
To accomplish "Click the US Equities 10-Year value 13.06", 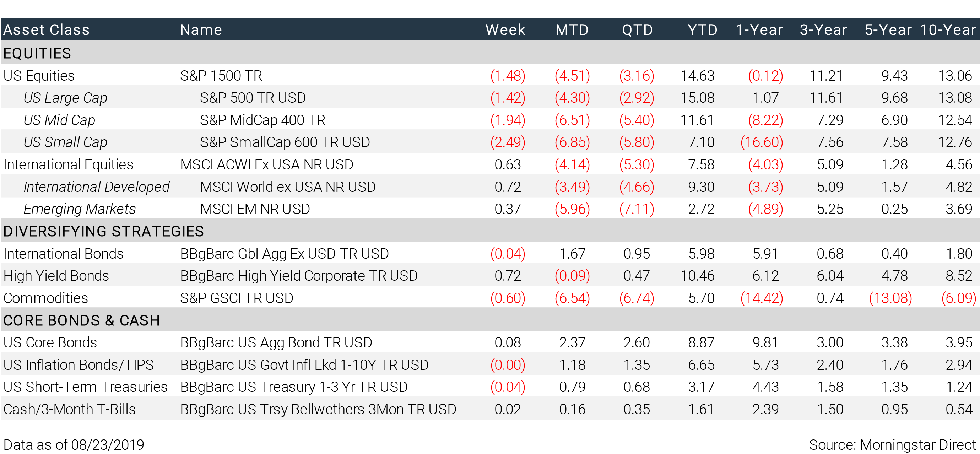I will coord(955,76).
